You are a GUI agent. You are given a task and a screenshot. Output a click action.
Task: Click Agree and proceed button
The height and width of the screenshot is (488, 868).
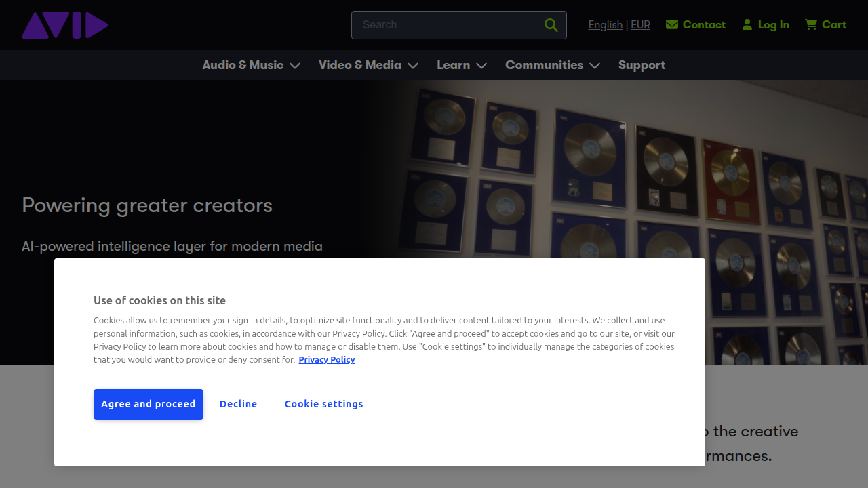149,404
